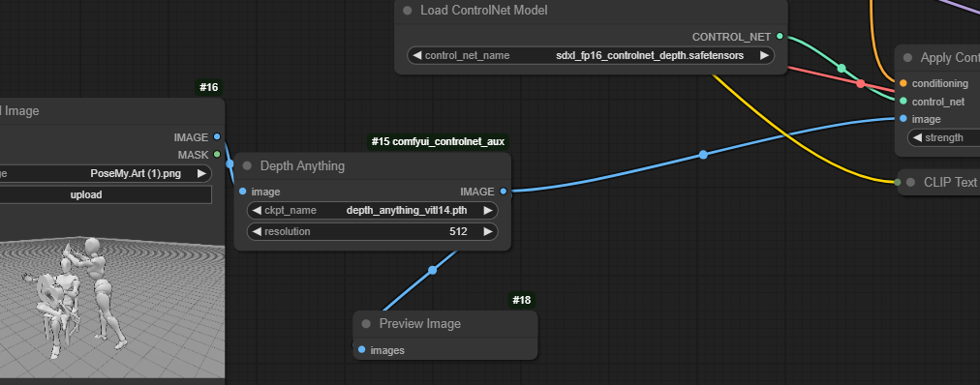Collapse the Load ControlNet Model node dot
The height and width of the screenshot is (385, 980).
click(408, 11)
